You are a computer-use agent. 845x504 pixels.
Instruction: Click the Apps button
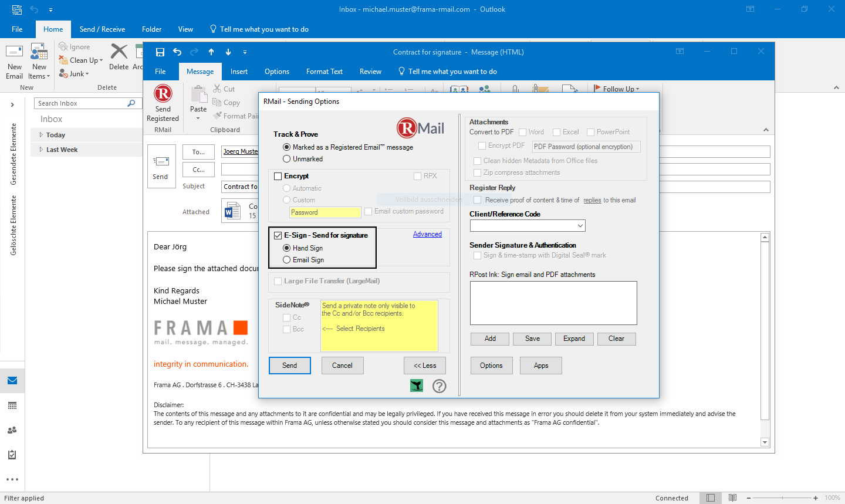click(541, 366)
